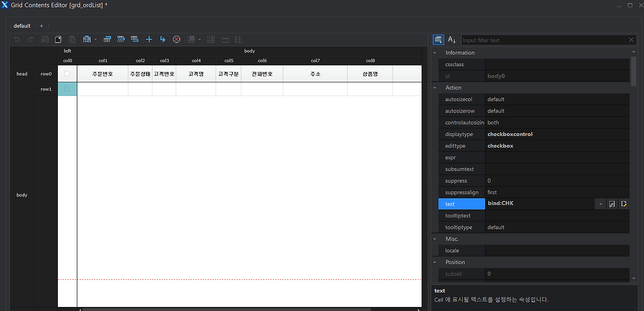The width and height of the screenshot is (644, 311).
Task: Click the blue plus Add Cell icon
Action: pos(148,39)
